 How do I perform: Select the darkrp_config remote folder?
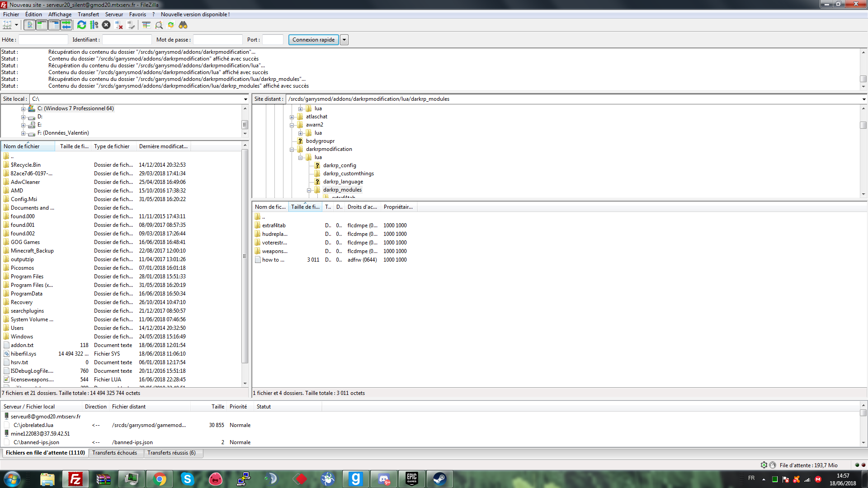(x=339, y=165)
